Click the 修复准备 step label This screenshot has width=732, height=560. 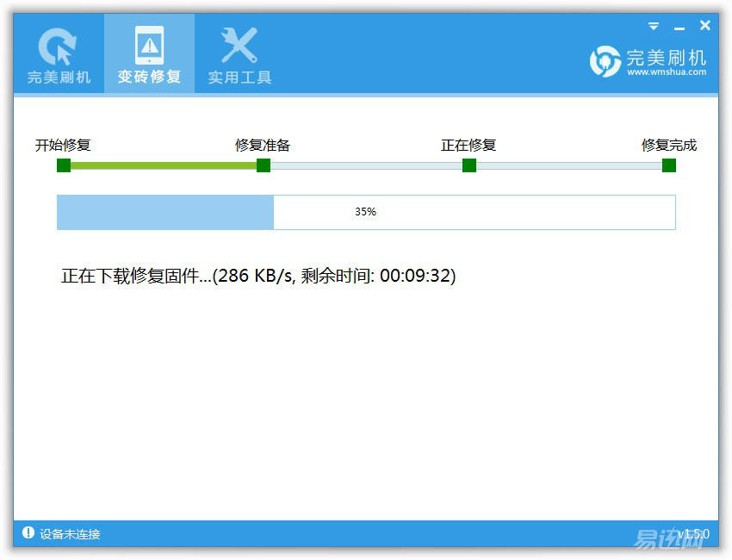[263, 146]
